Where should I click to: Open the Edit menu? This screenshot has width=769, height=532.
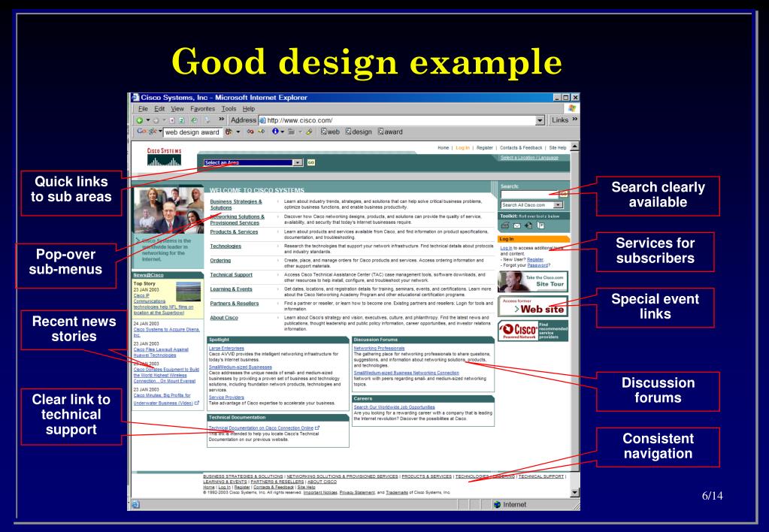tap(159, 109)
